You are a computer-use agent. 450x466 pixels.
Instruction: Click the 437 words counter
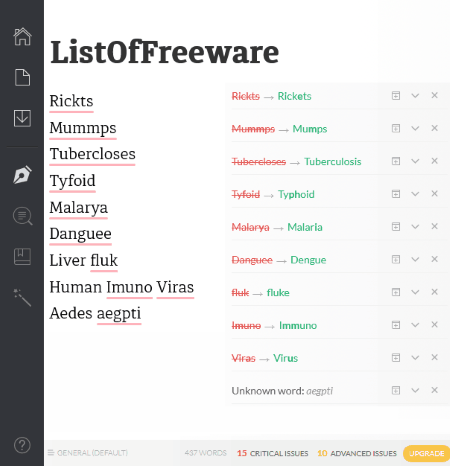point(205,453)
